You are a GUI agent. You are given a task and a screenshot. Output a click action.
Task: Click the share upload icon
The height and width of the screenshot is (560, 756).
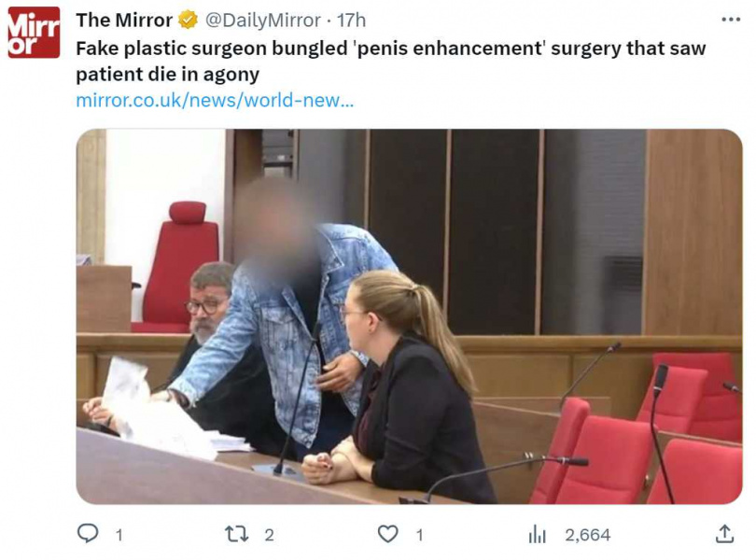pyautogui.click(x=724, y=534)
